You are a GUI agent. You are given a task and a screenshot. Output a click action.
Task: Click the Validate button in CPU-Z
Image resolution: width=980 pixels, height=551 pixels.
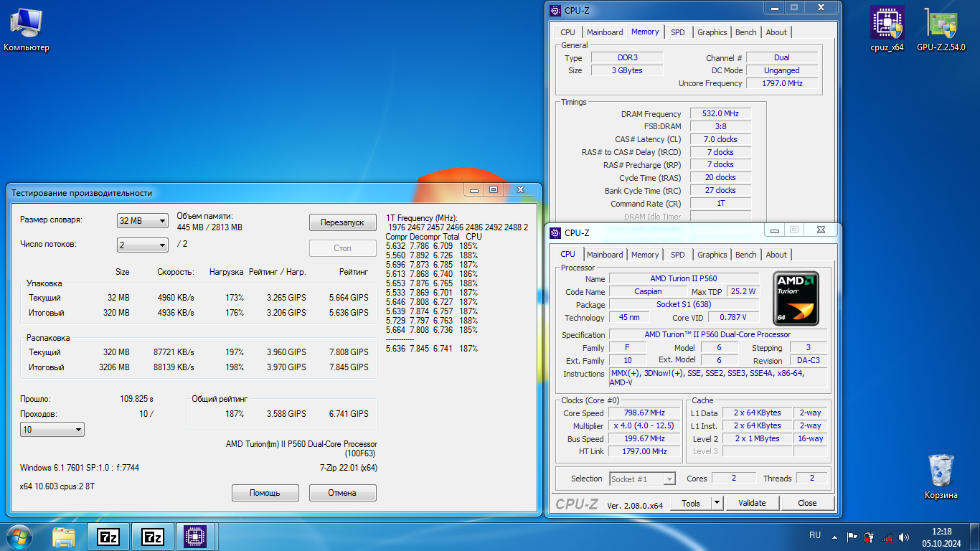click(x=752, y=503)
